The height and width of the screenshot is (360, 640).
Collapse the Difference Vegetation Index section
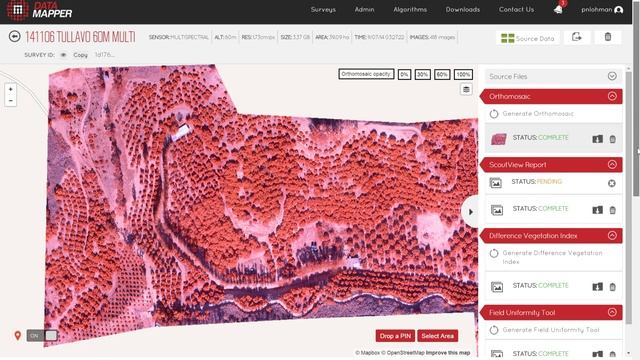click(x=612, y=236)
